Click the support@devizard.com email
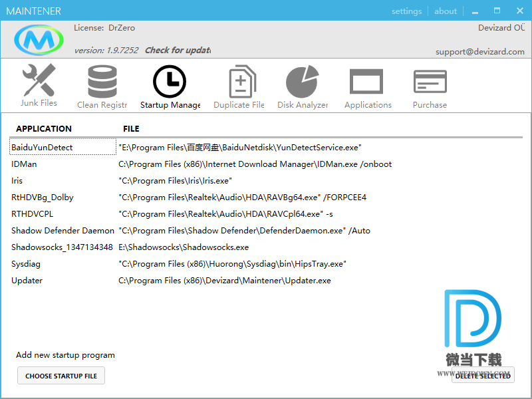The image size is (532, 399). pos(479,52)
